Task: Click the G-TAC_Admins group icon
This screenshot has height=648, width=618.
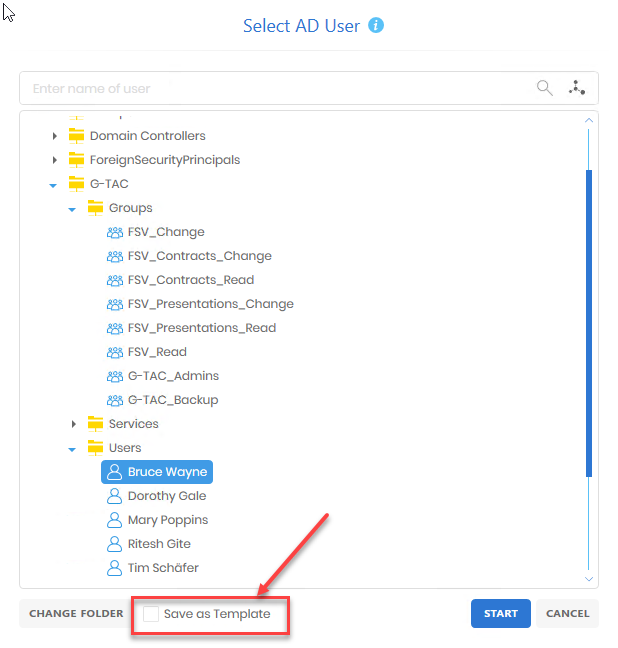Action: [x=115, y=376]
